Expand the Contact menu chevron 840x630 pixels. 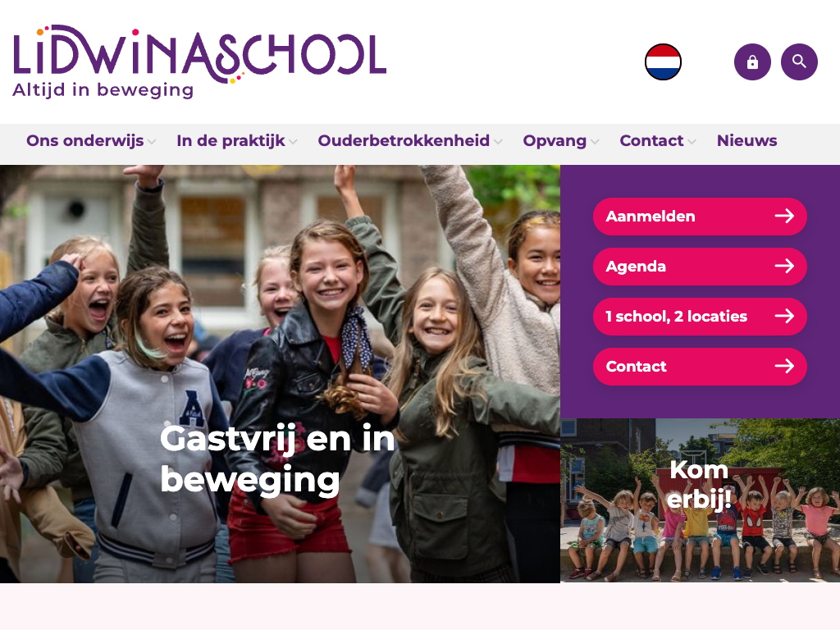[x=692, y=142]
